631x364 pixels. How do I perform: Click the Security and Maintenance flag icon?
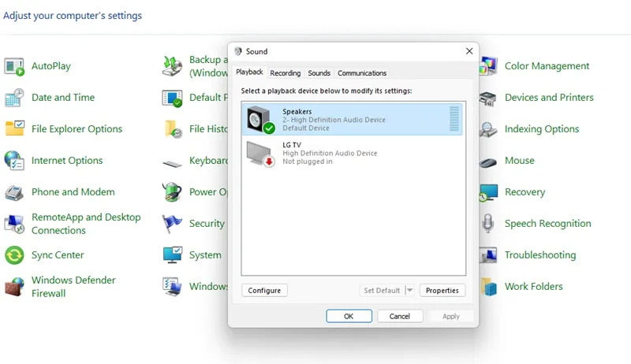pyautogui.click(x=172, y=224)
